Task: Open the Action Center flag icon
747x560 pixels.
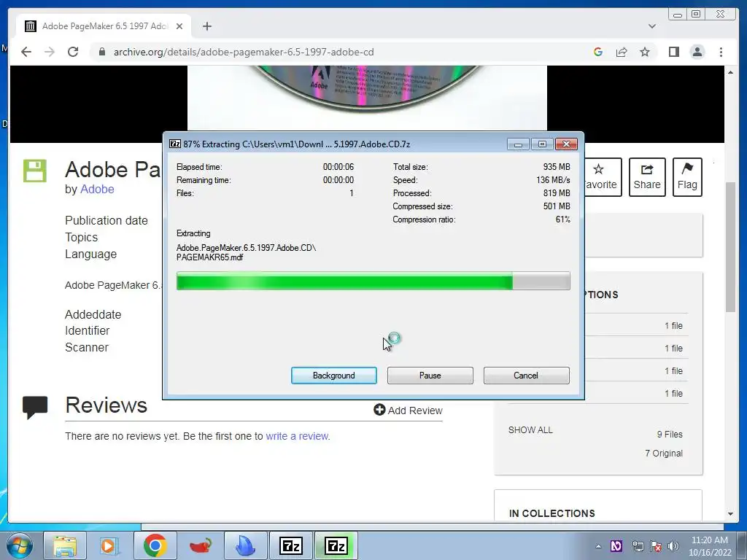Action: tap(656, 546)
